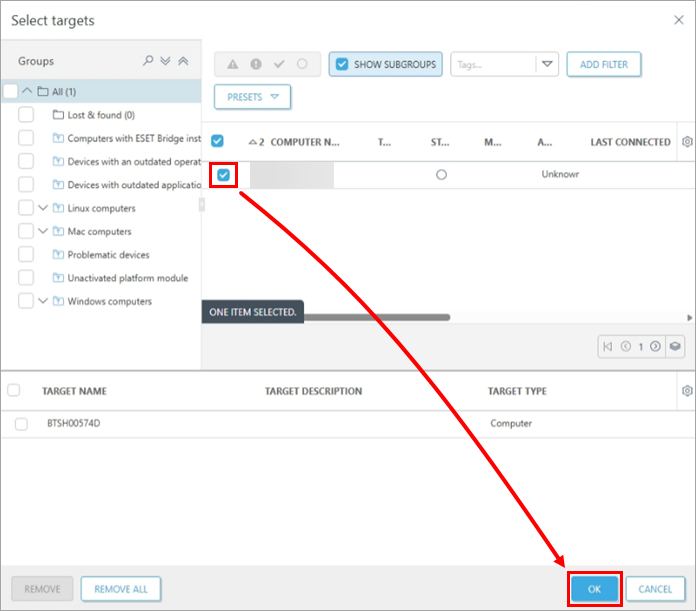Check the BTSH00574D target checkbox
This screenshot has width=696, height=611.
pyautogui.click(x=21, y=424)
